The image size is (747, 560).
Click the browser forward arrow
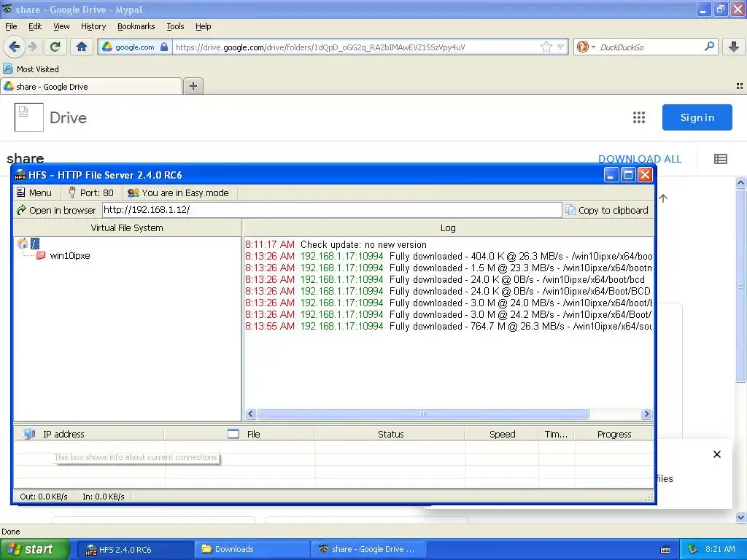click(x=32, y=47)
